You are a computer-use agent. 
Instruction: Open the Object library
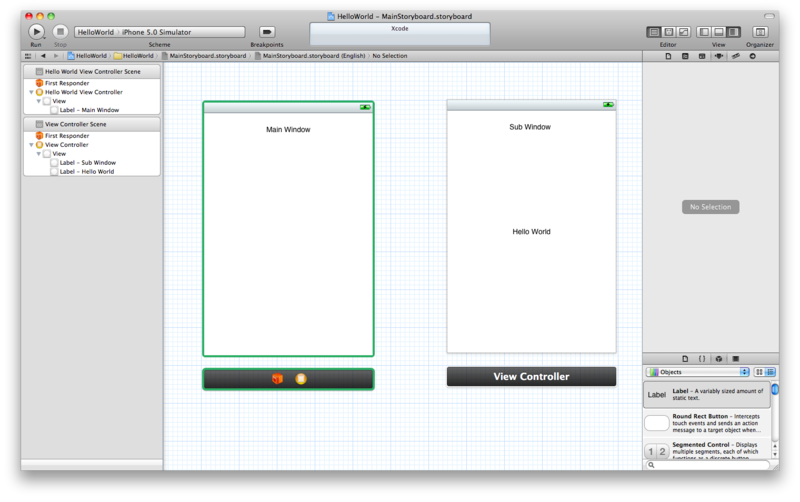(x=719, y=359)
